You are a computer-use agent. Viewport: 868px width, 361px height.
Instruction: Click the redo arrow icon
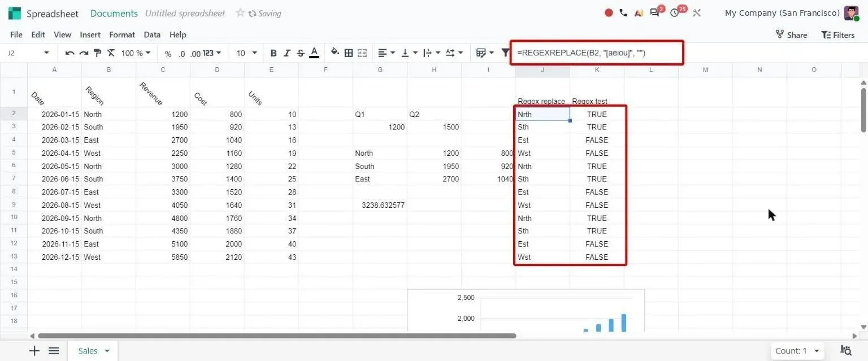tap(84, 53)
